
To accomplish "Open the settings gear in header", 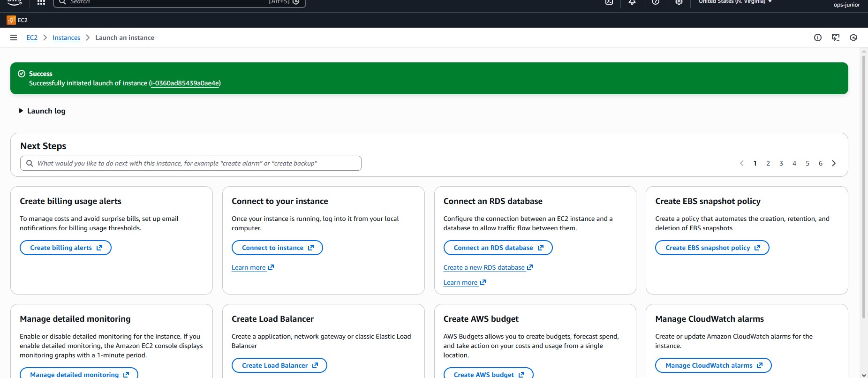I will point(679,2).
